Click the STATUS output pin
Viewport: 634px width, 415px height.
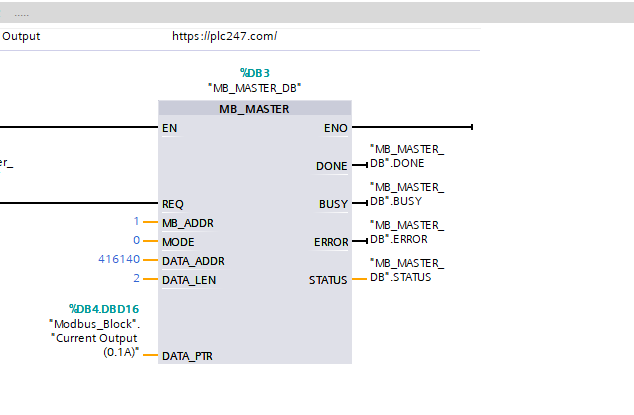pos(328,280)
